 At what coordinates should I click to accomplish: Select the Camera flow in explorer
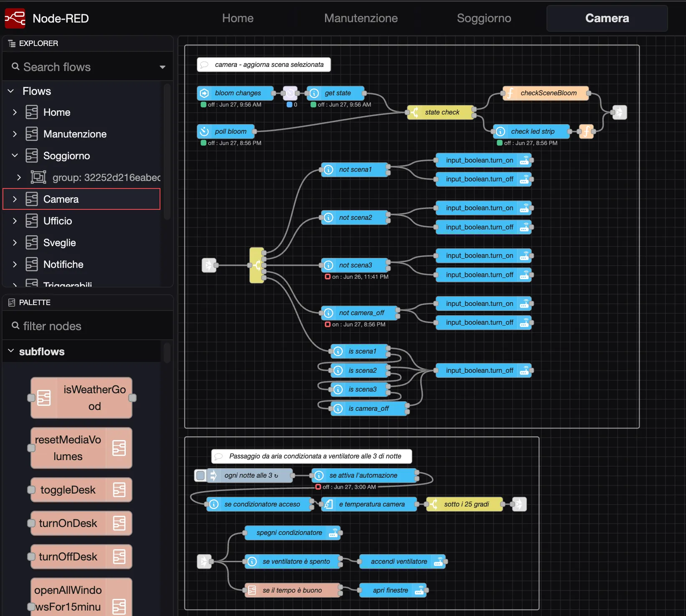[82, 199]
